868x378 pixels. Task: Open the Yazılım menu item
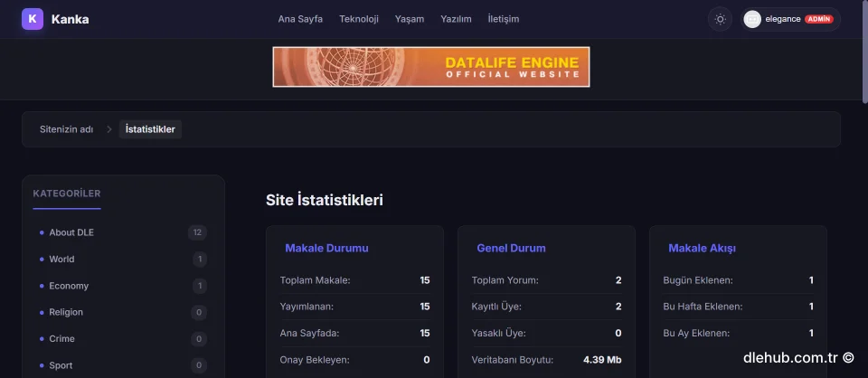tap(456, 19)
